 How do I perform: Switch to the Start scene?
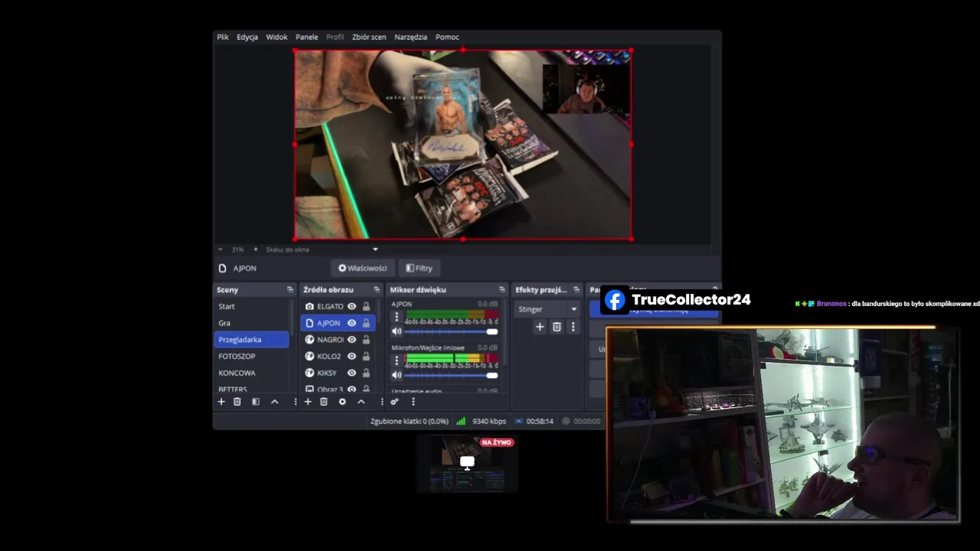click(x=252, y=306)
